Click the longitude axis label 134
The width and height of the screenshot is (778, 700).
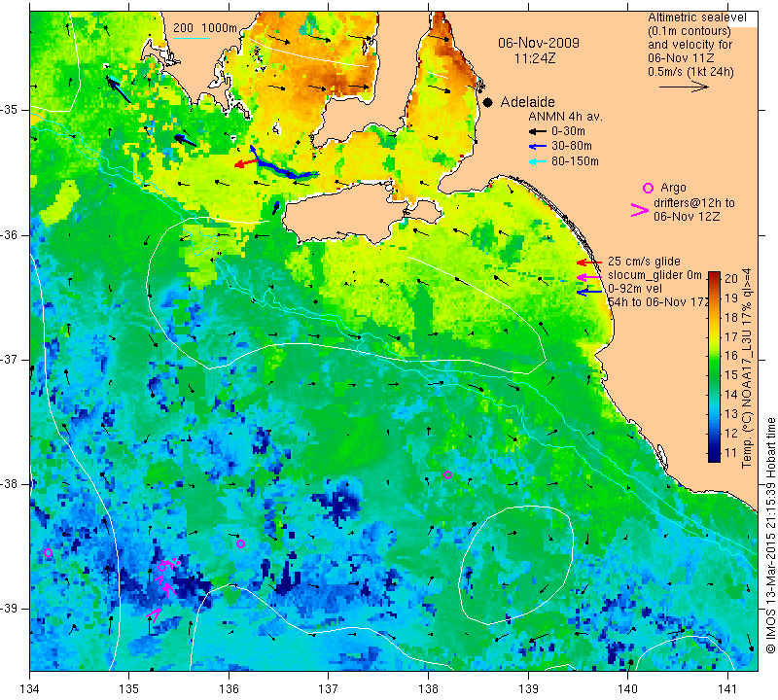point(30,689)
